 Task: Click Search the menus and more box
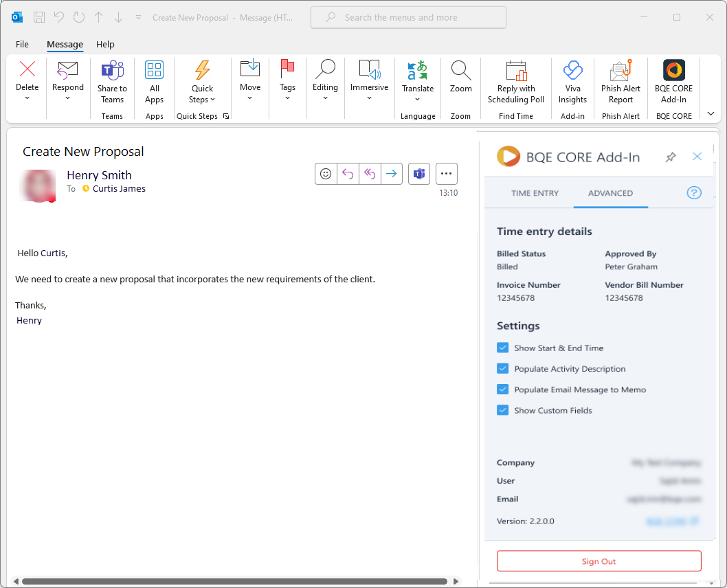[408, 18]
